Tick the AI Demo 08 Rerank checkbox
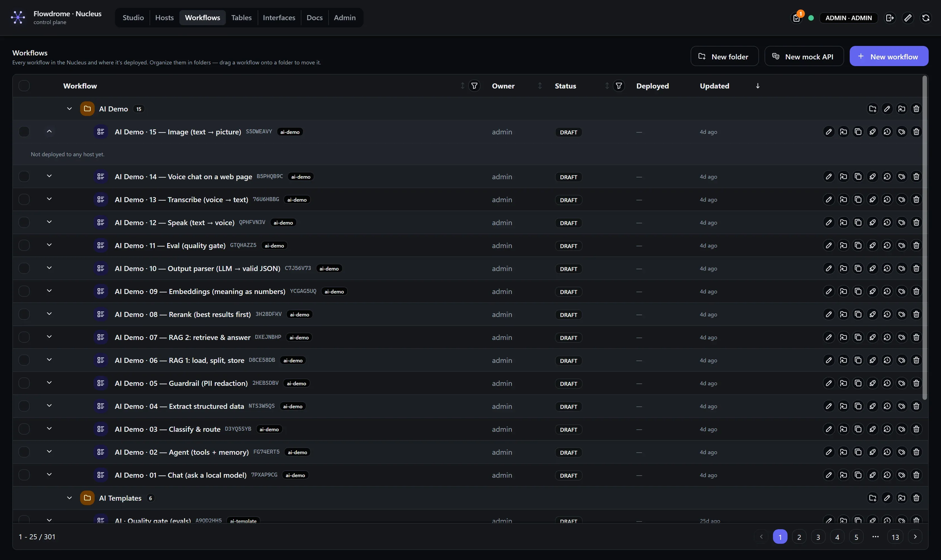This screenshot has width=941, height=560. (x=24, y=314)
